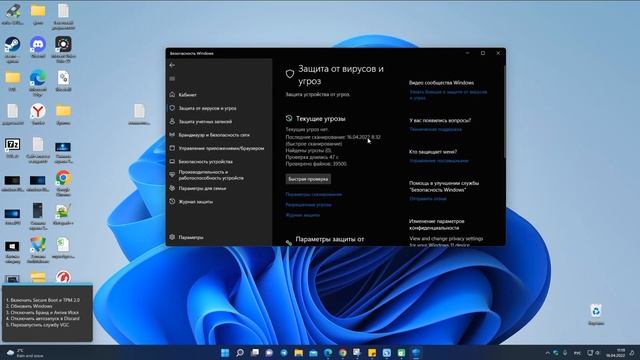Open File Explorer on taskbar
The width and height of the screenshot is (640, 360).
(x=299, y=353)
